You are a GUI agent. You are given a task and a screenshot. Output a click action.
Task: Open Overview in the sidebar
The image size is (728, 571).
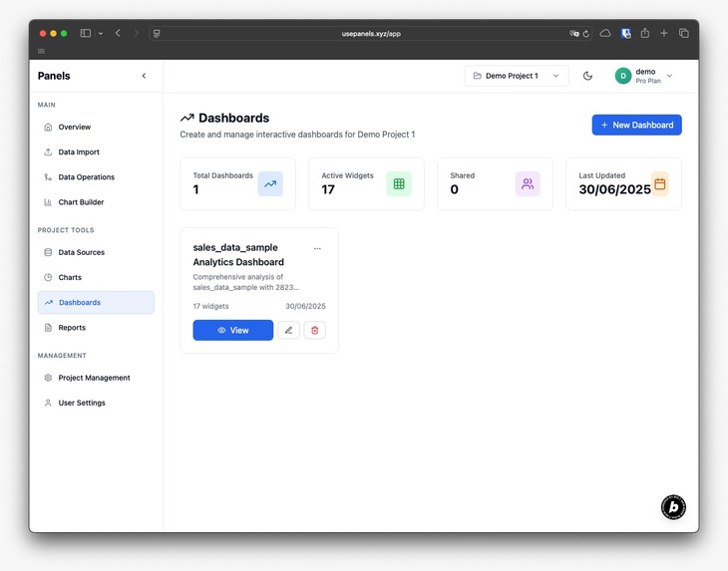(96, 127)
